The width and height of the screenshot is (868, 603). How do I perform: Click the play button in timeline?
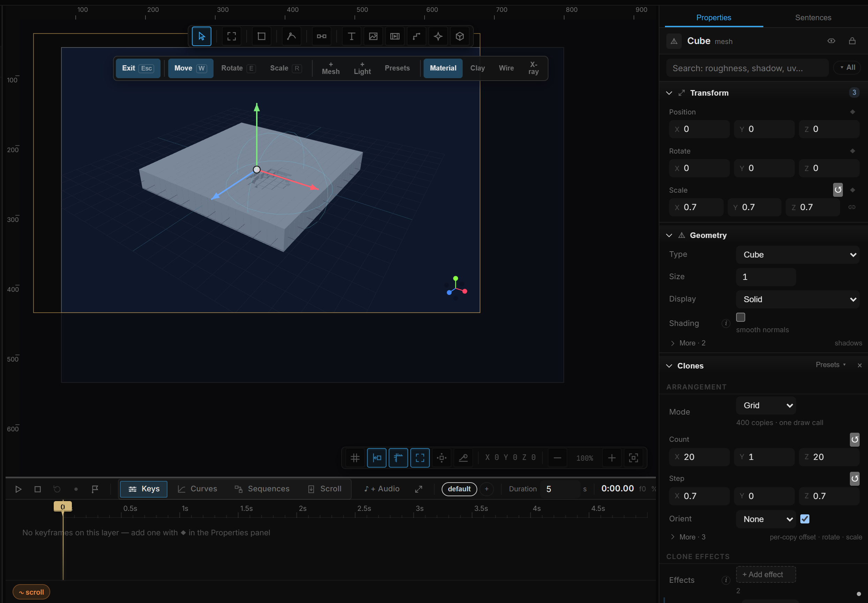18,489
